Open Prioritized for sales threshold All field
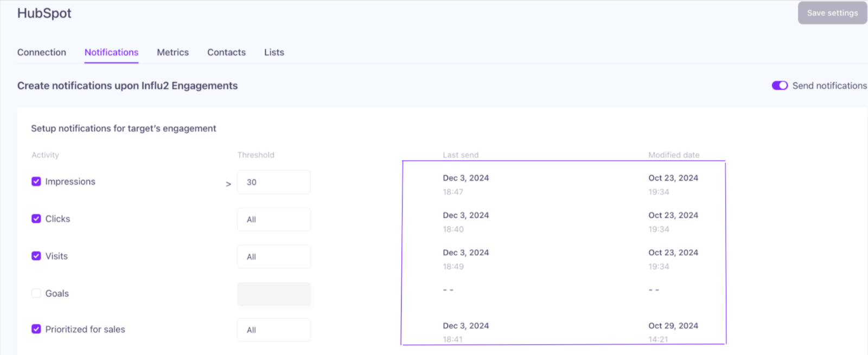The width and height of the screenshot is (868, 355). [x=274, y=330]
